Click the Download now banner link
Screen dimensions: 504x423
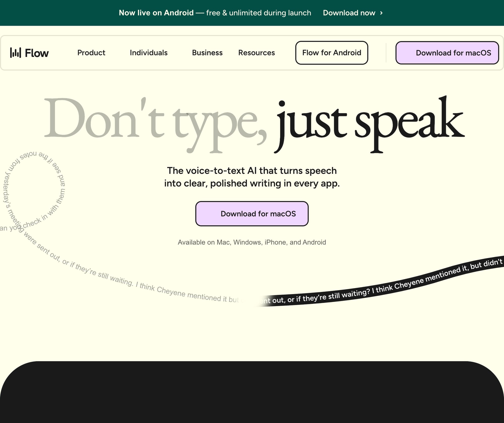pyautogui.click(x=349, y=13)
